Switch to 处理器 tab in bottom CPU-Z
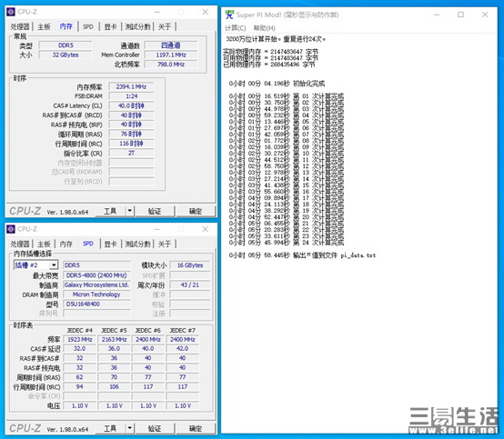 (x=20, y=244)
